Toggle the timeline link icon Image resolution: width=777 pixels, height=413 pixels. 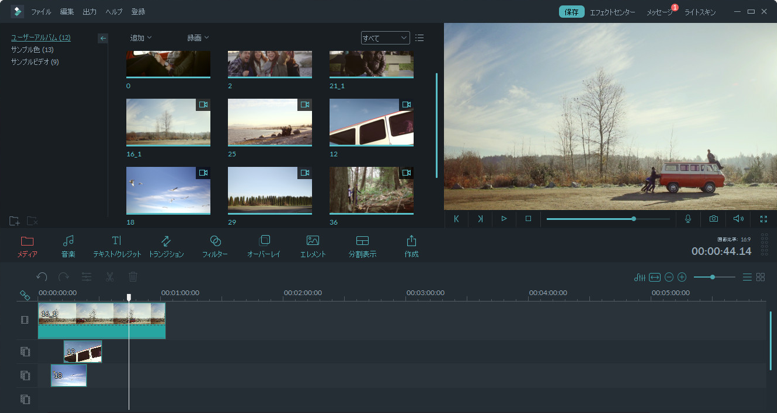click(x=25, y=295)
